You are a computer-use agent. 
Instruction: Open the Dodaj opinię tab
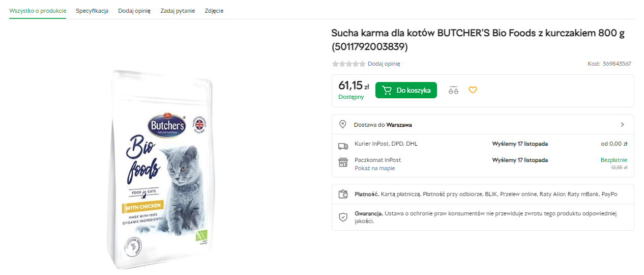point(134,11)
